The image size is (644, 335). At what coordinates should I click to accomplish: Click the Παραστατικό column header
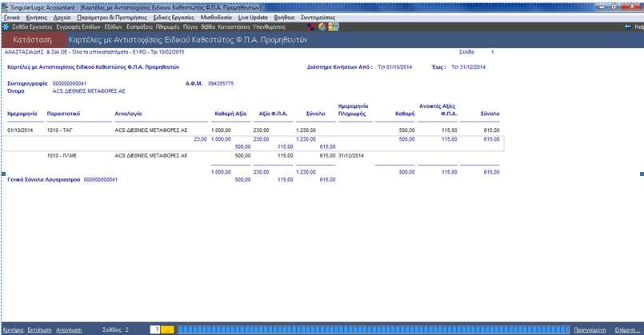tap(63, 114)
